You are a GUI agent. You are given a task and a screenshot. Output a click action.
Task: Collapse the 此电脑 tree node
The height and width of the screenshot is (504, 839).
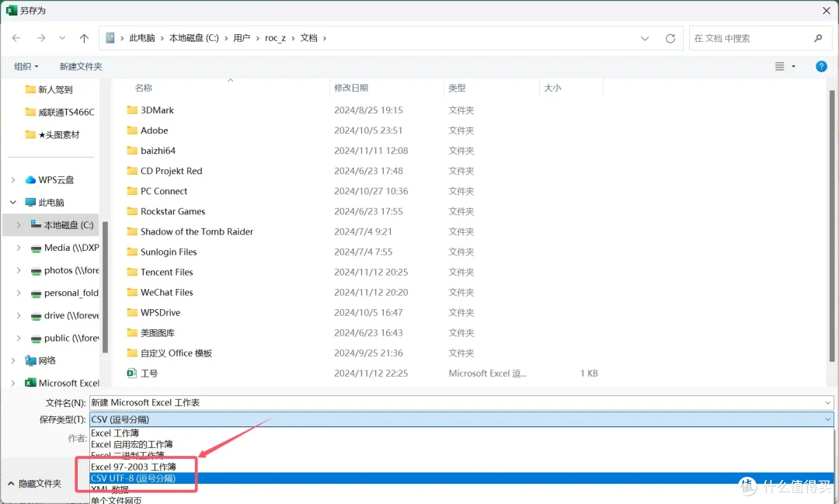tap(13, 202)
